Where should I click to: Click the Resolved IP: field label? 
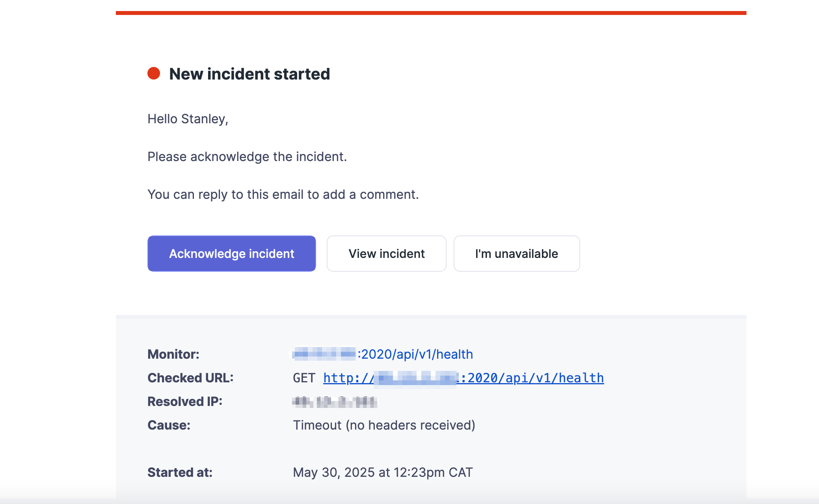point(185,402)
